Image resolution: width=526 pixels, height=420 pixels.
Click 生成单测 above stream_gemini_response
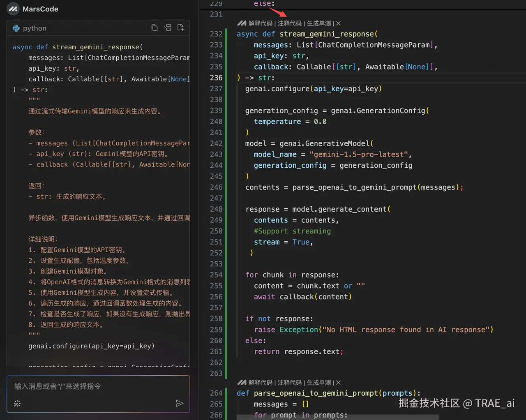click(x=319, y=23)
